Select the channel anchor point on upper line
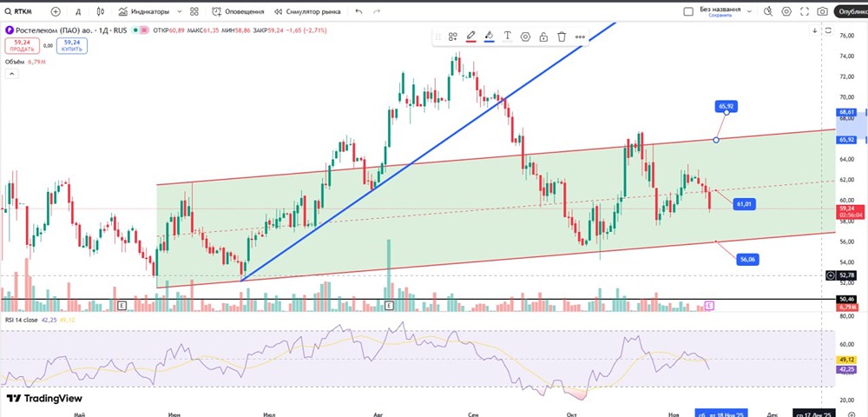This screenshot has height=417, width=868. point(716,140)
